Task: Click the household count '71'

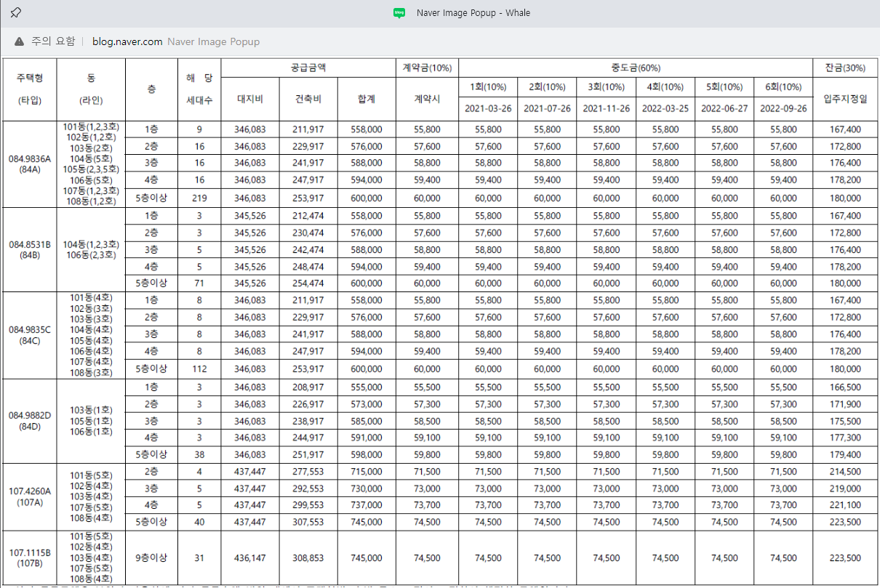Action: point(199,283)
